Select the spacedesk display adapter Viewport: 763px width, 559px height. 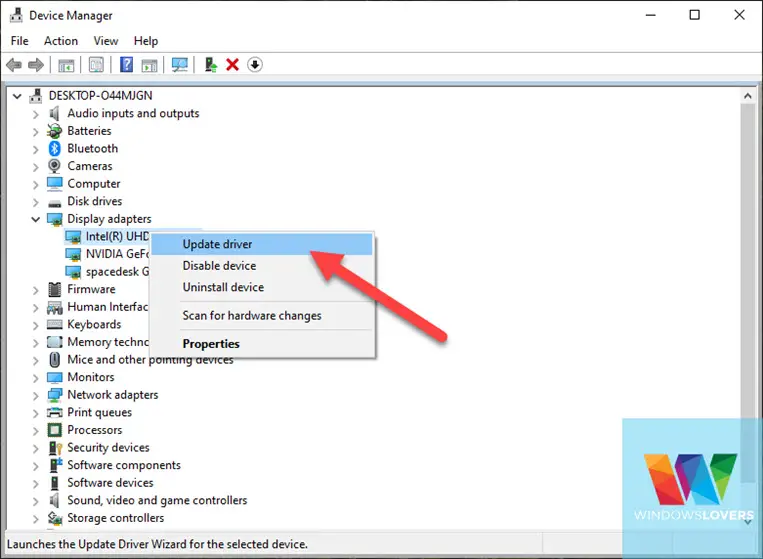117,271
